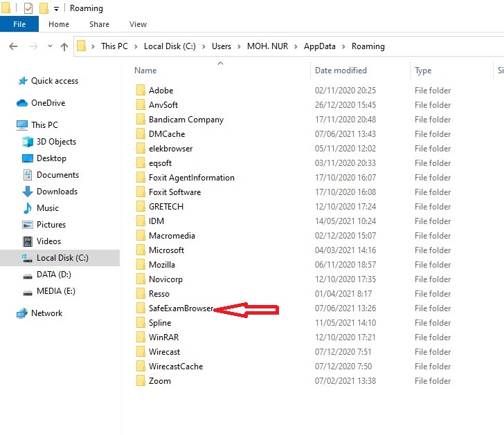Select the Foxit Software folder icon
The image size is (504, 435).
pos(141,192)
